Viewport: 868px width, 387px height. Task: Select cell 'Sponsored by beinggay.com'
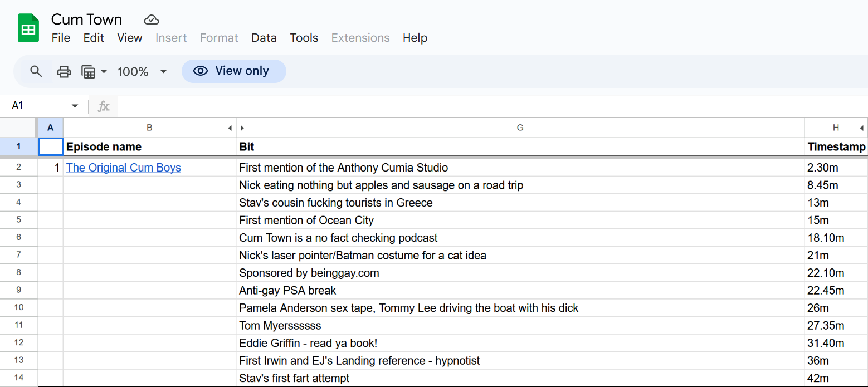(x=520, y=273)
